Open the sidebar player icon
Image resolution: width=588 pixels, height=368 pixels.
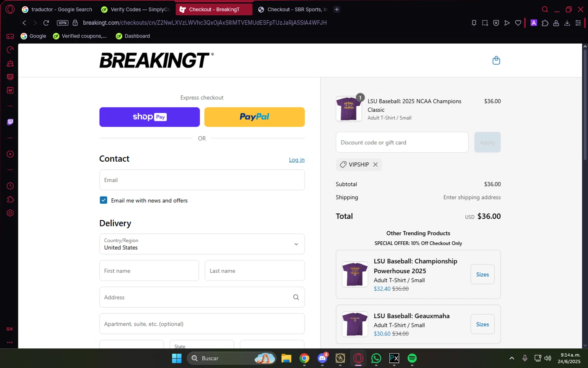coord(10,154)
